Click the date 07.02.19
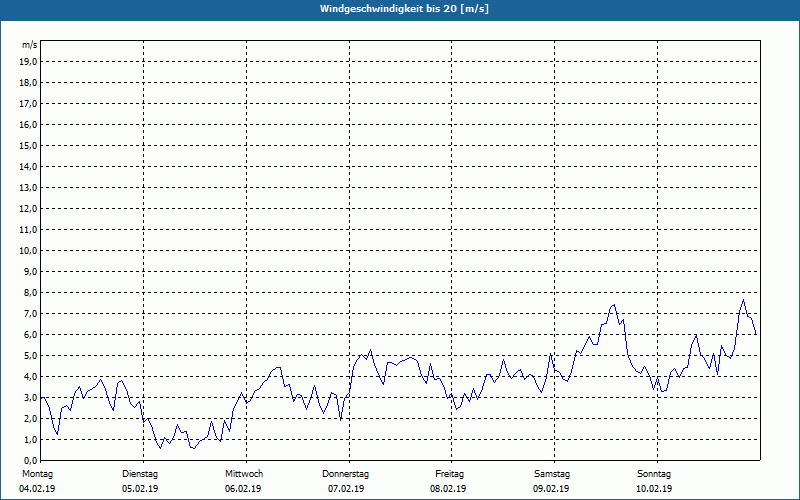The height and width of the screenshot is (500, 800). (346, 489)
